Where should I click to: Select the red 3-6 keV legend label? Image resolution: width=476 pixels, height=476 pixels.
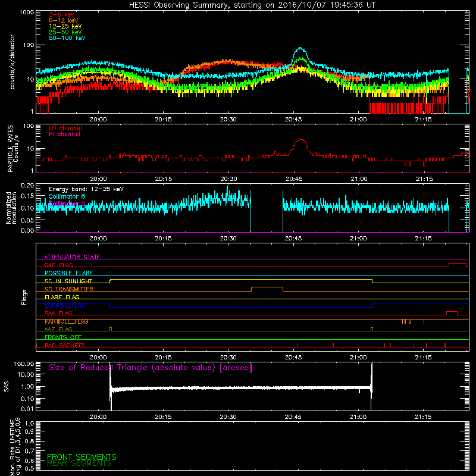62,14
